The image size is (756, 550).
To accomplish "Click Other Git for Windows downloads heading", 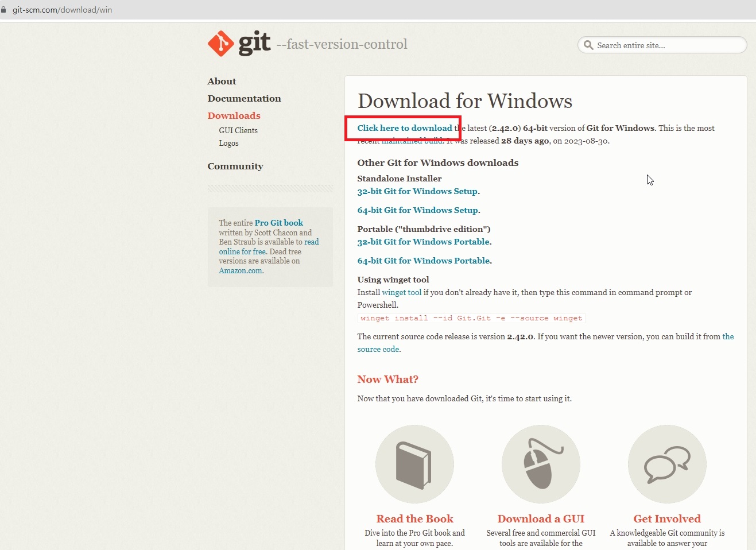I will click(x=437, y=163).
